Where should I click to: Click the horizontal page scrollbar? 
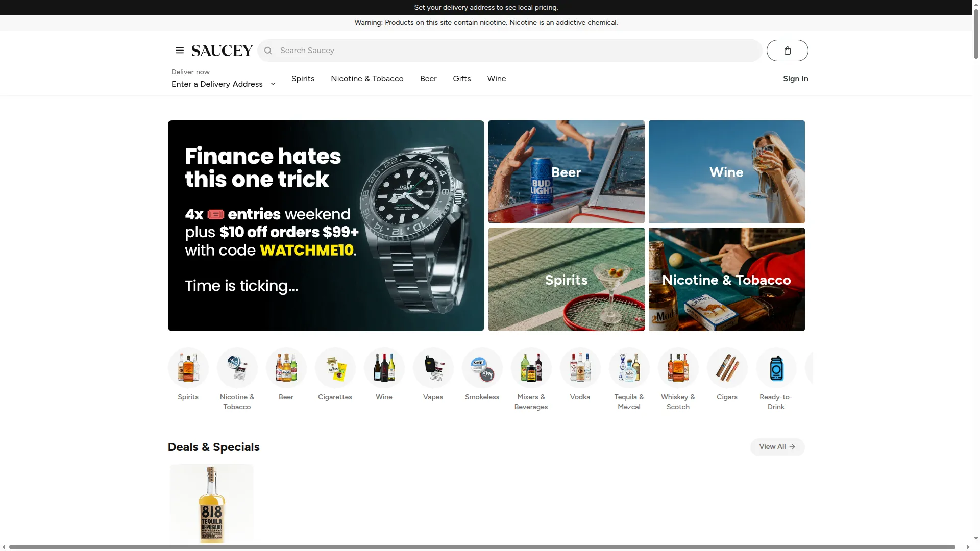click(482, 547)
